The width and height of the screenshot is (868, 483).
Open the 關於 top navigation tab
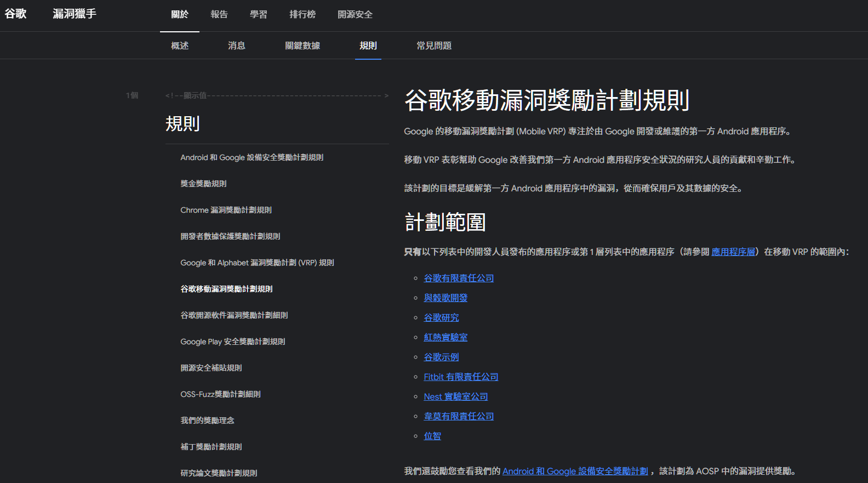click(x=180, y=15)
